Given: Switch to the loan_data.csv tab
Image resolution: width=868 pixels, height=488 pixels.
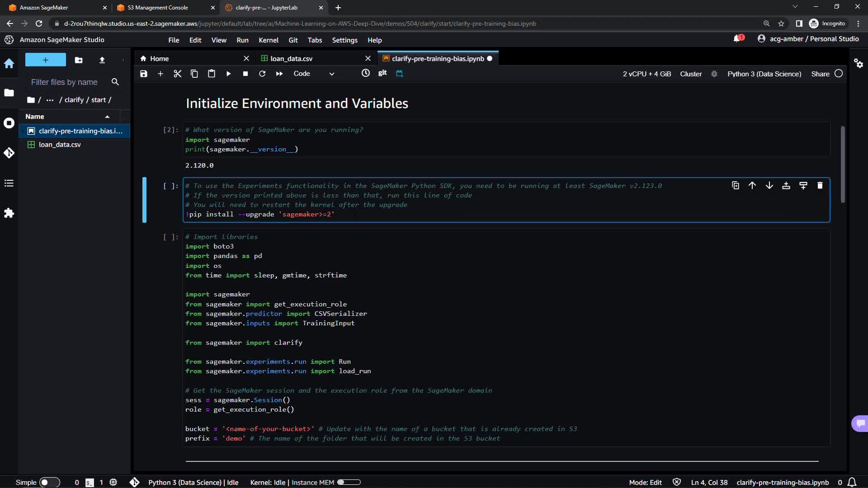Looking at the screenshot, I should [x=291, y=59].
